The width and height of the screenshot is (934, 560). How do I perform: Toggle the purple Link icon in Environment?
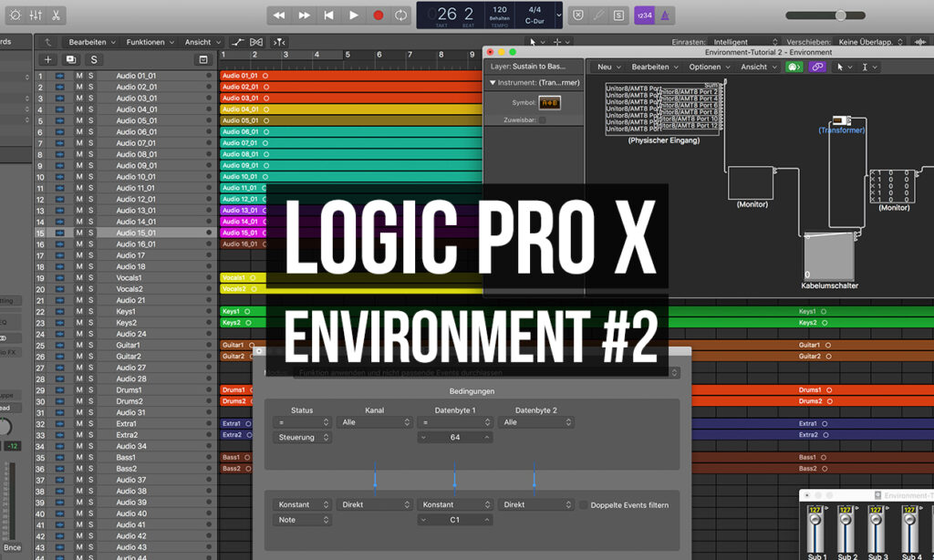coord(817,67)
